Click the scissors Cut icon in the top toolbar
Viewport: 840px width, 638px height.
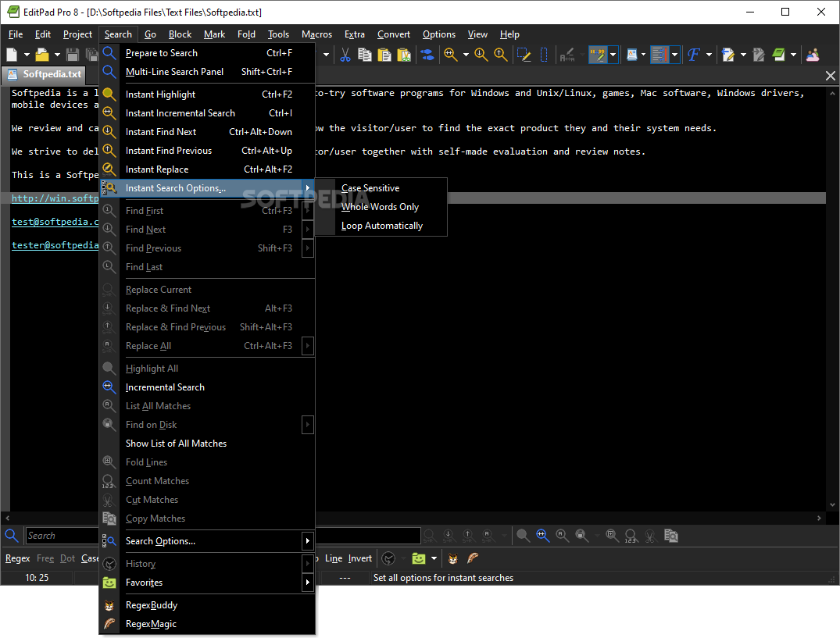point(345,55)
